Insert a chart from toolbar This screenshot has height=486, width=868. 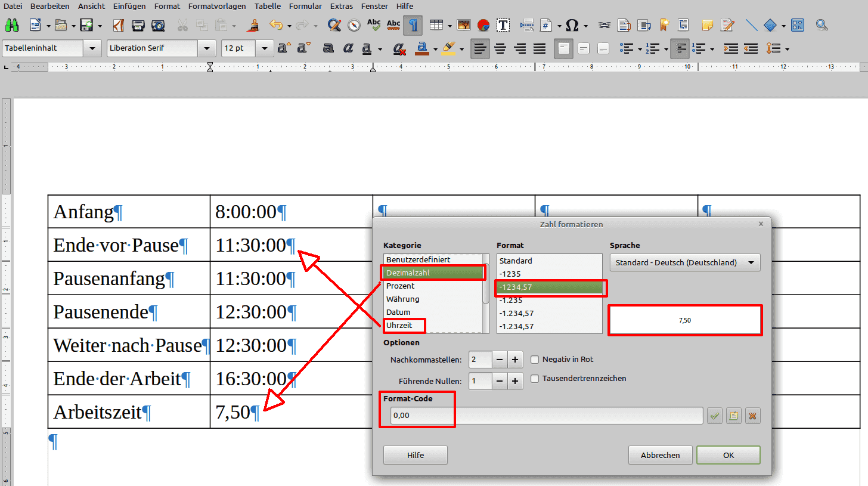[x=483, y=25]
